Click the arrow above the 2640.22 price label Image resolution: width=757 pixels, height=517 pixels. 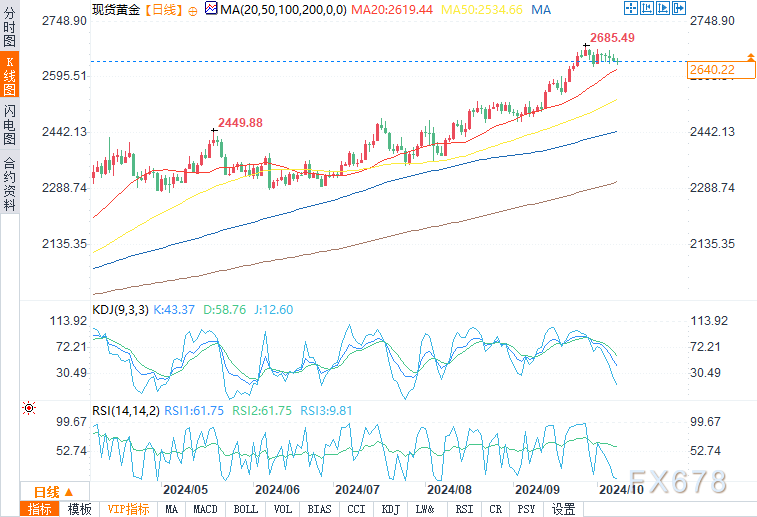tap(749, 56)
